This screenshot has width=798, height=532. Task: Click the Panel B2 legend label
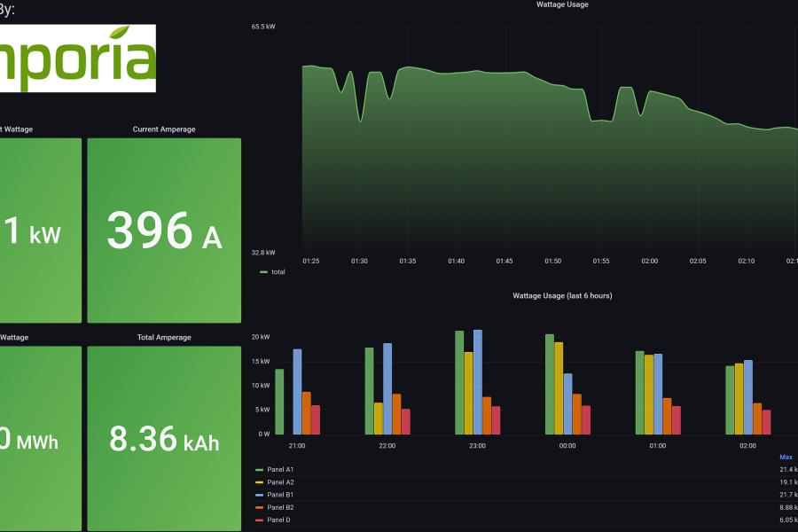[x=280, y=507]
